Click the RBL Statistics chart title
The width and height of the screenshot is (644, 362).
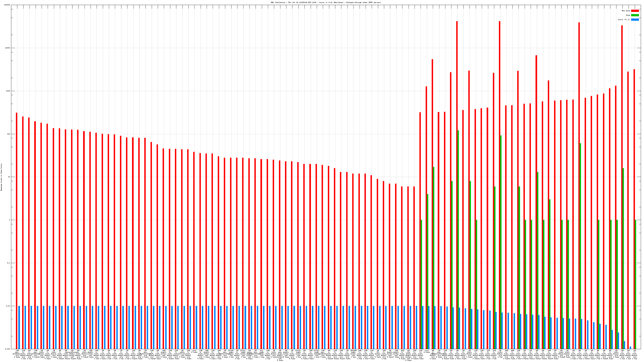point(325,2)
